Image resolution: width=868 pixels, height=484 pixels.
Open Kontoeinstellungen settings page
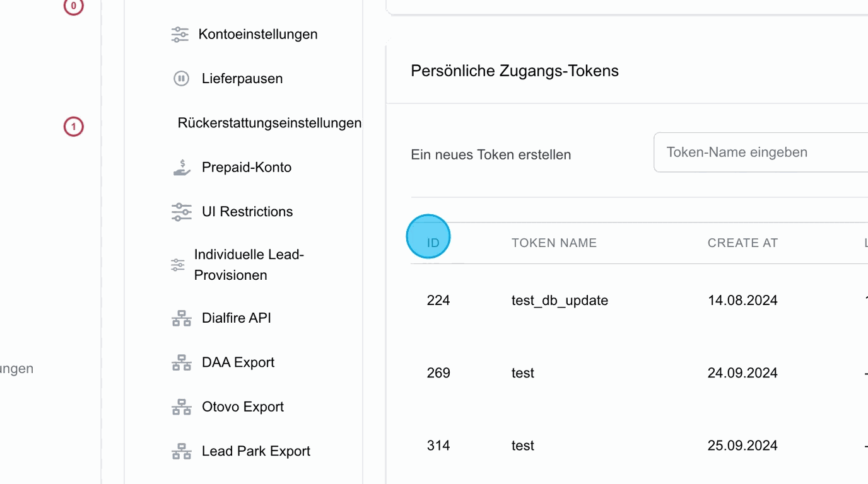pyautogui.click(x=258, y=34)
